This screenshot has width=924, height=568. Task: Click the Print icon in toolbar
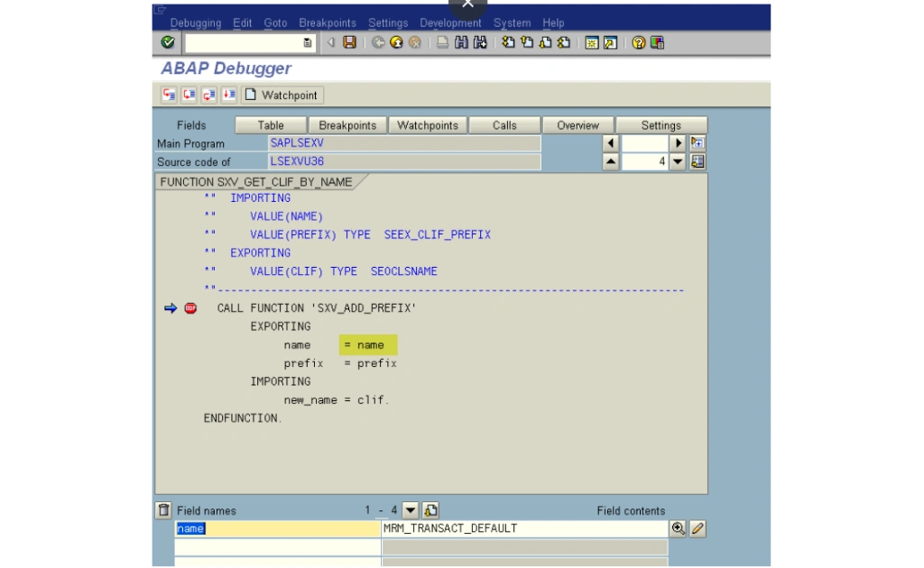click(x=442, y=42)
